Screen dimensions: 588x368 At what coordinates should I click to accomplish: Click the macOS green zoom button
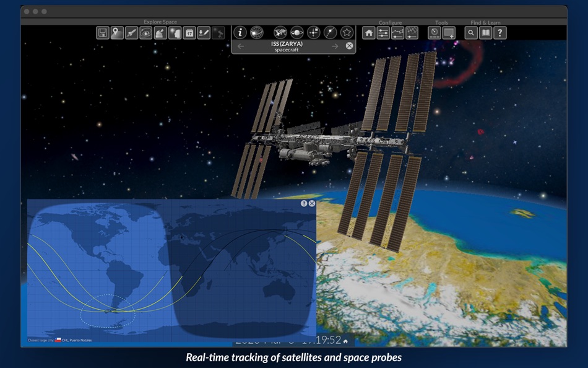pyautogui.click(x=44, y=12)
